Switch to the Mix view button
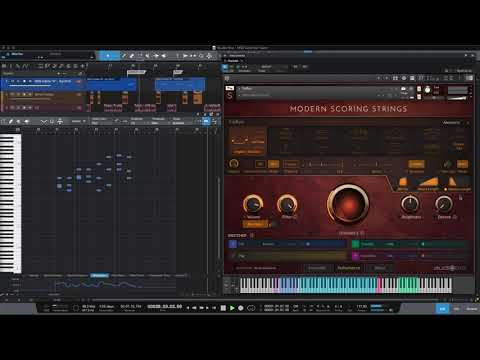The image size is (480, 360). (x=457, y=309)
